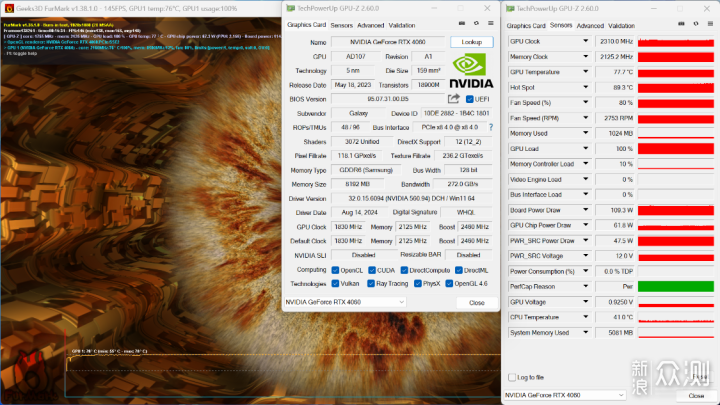Click the Subvendor value Galaxy

358,113
